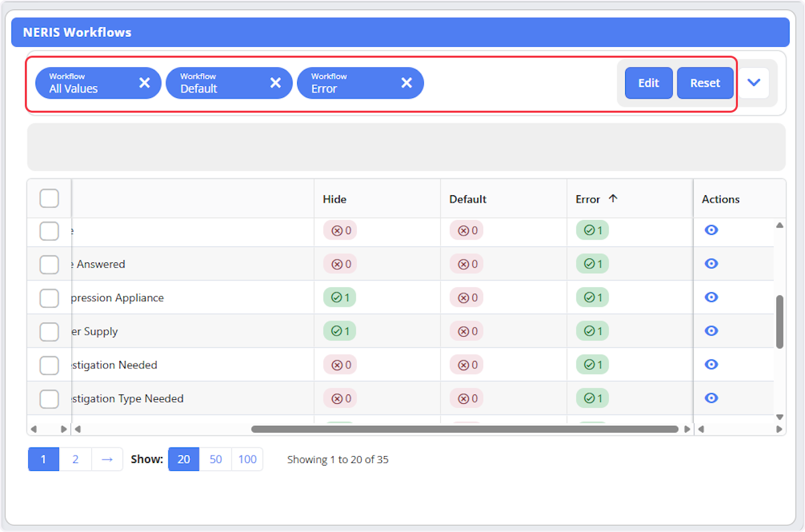The height and width of the screenshot is (532, 805).
Task: Click the main horizontal scrollbar thumb
Action: point(465,429)
